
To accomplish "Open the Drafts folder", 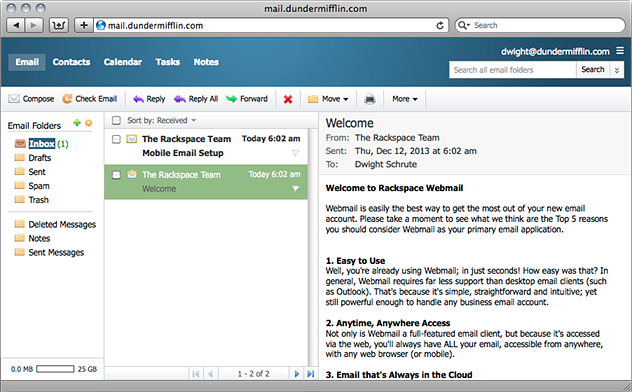I will (40, 158).
